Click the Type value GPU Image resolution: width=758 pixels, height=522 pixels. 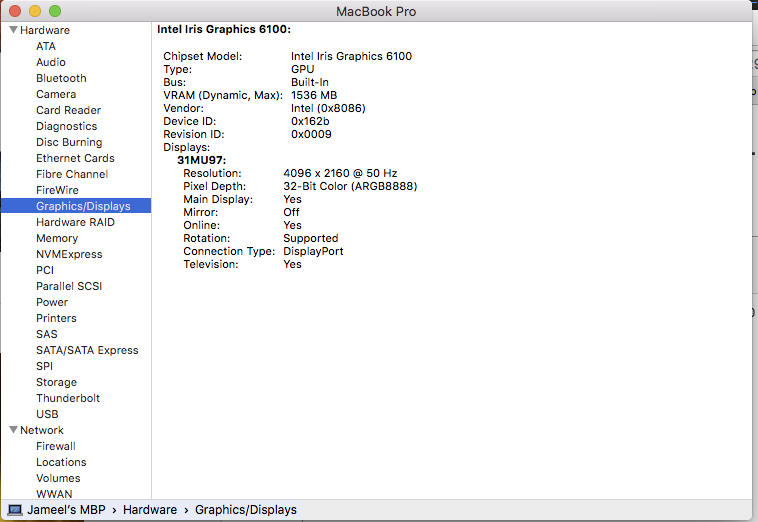[303, 69]
